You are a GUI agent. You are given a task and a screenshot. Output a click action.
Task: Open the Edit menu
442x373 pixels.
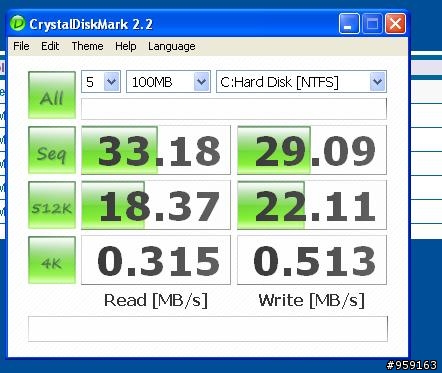pos(50,46)
